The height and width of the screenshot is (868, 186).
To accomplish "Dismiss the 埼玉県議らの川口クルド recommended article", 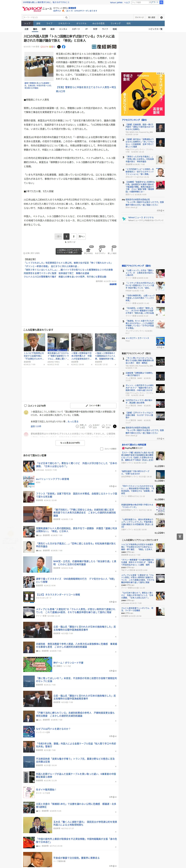I will coord(68,365).
